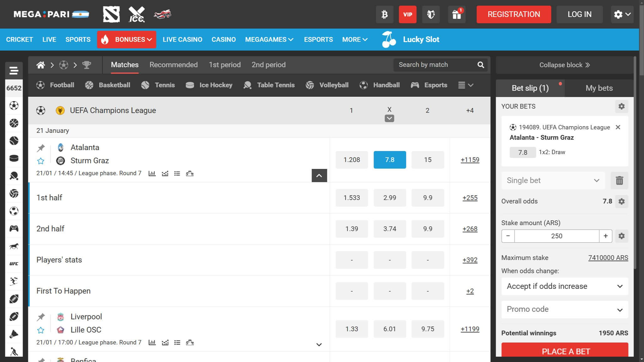644x362 pixels.
Task: Switch to the Recommended tab
Action: tap(173, 65)
